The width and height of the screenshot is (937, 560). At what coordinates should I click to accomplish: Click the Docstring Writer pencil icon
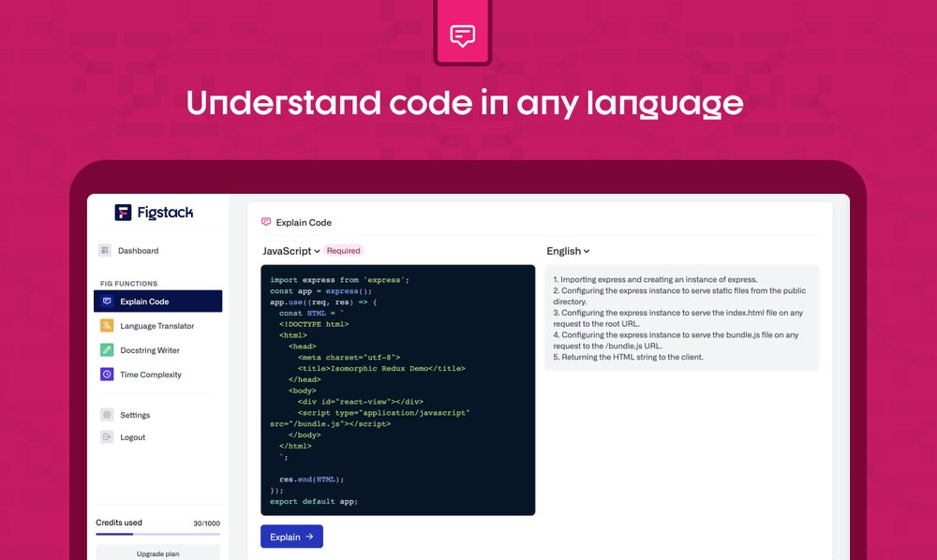106,349
